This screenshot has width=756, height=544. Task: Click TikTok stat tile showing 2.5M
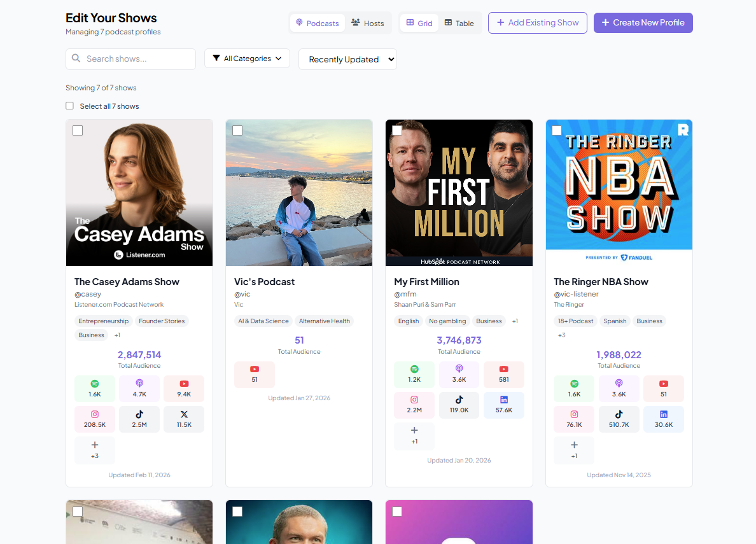pos(139,419)
